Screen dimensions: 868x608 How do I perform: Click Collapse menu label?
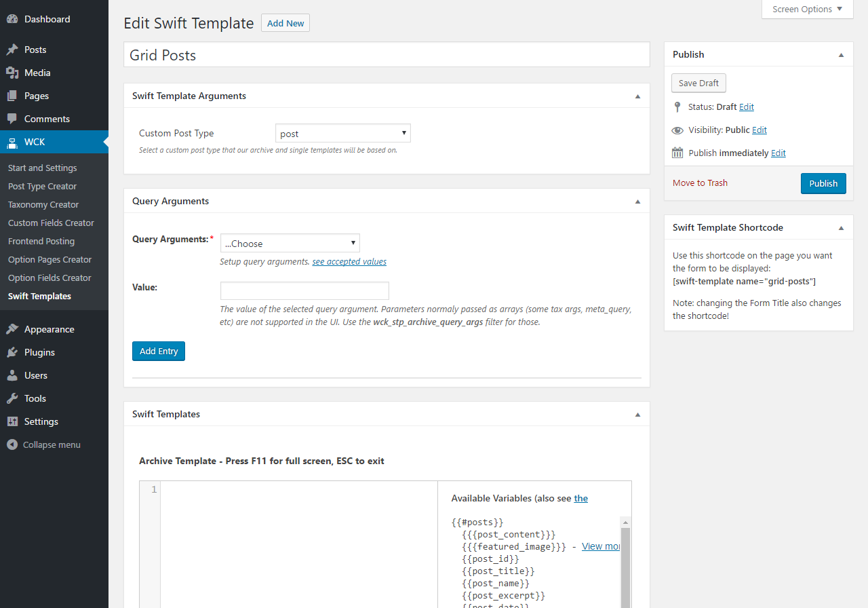click(x=52, y=444)
